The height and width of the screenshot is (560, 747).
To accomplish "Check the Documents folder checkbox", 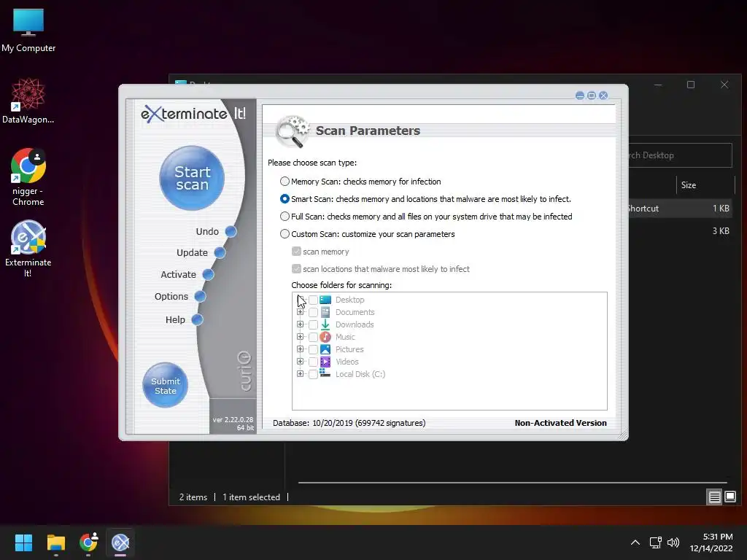I will point(313,312).
